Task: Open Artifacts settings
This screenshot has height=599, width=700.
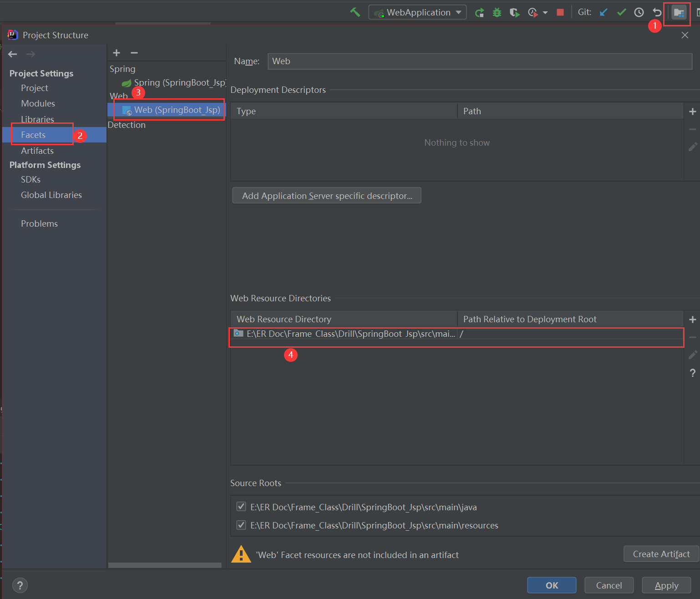Action: point(37,151)
